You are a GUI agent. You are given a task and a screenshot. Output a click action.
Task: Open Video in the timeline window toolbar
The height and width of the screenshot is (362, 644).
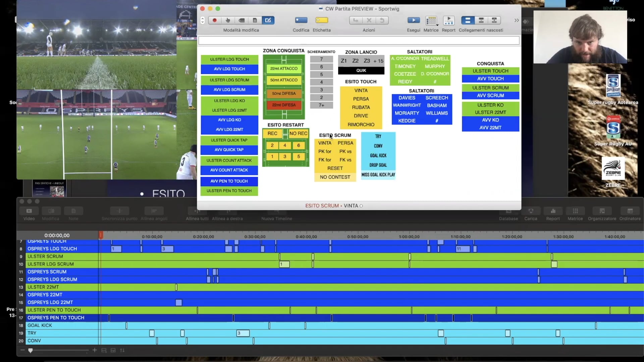point(29,211)
